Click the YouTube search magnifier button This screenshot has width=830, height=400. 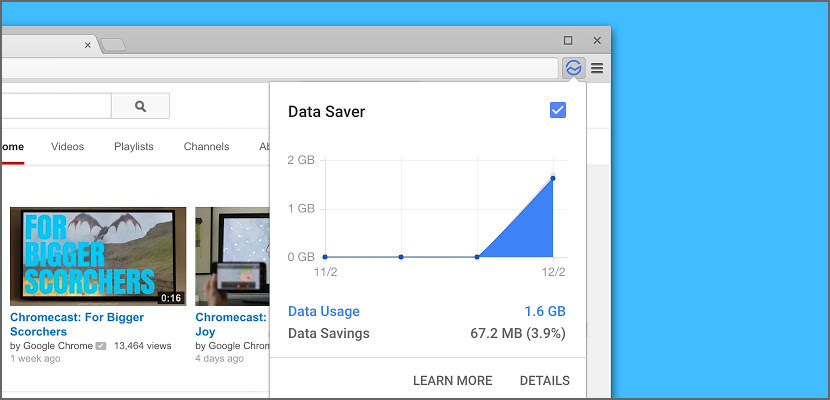[x=140, y=106]
